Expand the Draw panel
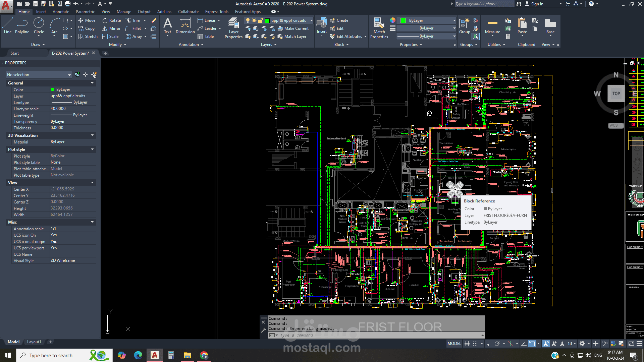Image resolution: width=644 pixels, height=362 pixels. 38,45
